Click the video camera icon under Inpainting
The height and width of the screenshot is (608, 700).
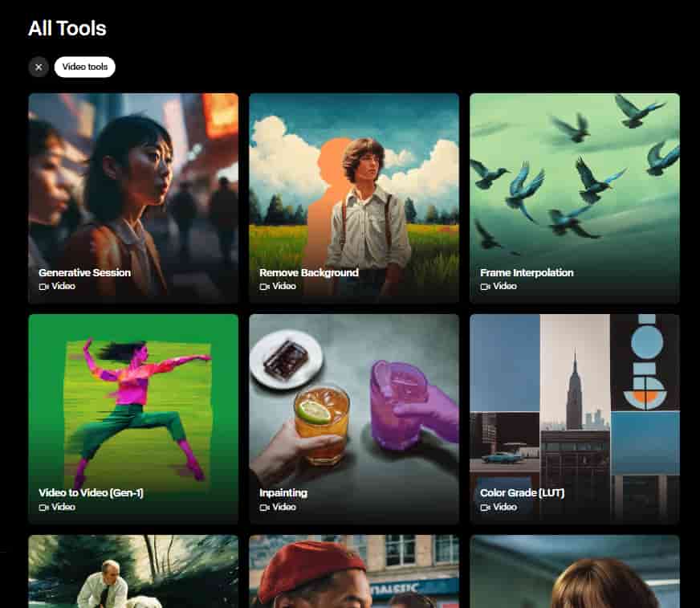265,508
